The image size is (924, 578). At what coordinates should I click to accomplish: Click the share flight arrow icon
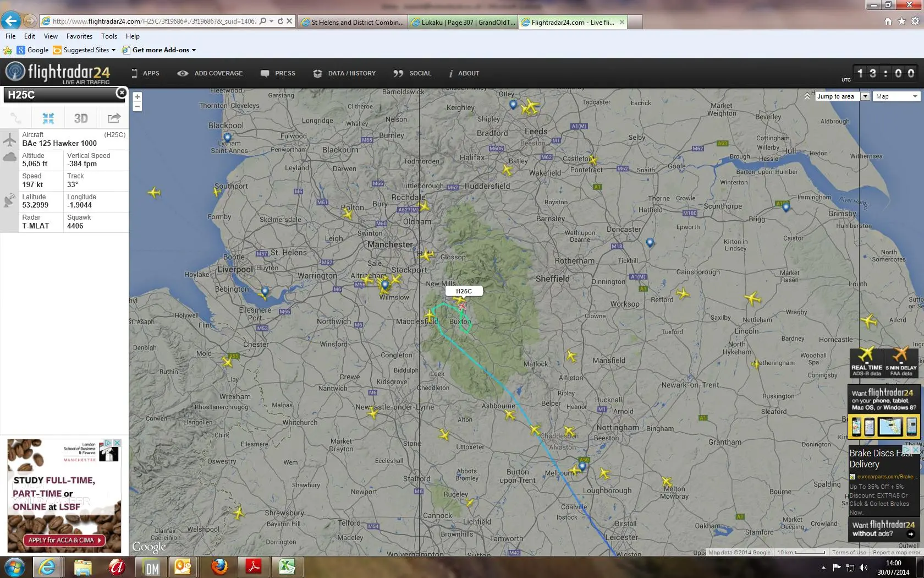click(114, 118)
